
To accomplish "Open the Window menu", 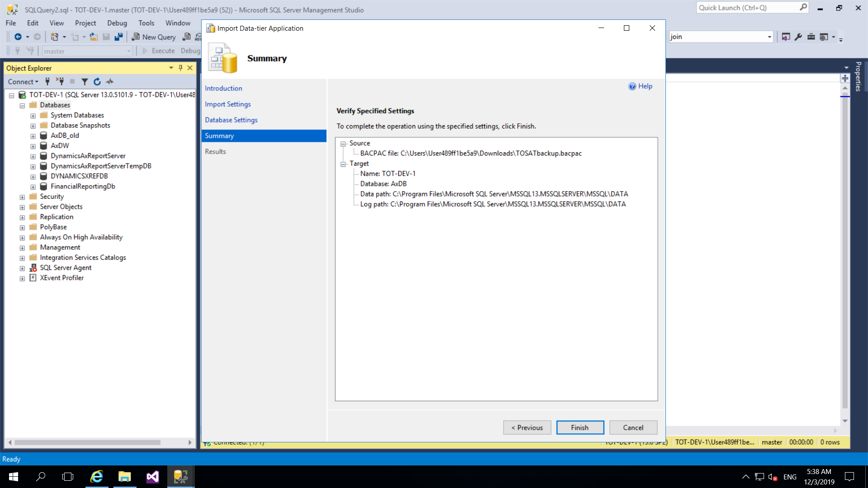I will [x=178, y=23].
